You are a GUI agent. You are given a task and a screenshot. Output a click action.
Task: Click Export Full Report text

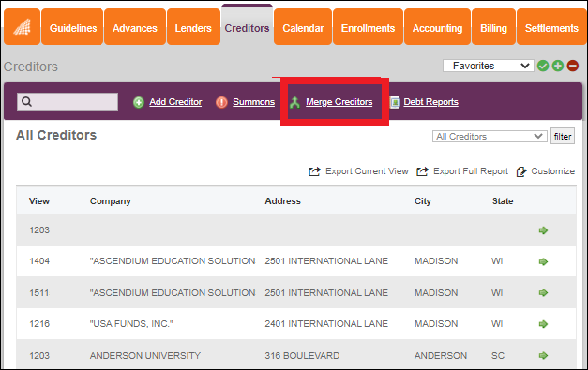click(x=471, y=171)
